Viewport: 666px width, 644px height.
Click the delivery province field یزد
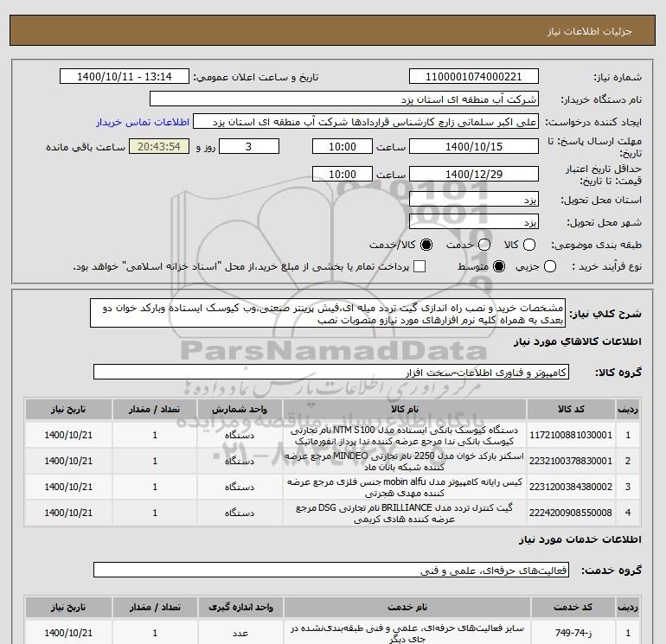pyautogui.click(x=474, y=199)
